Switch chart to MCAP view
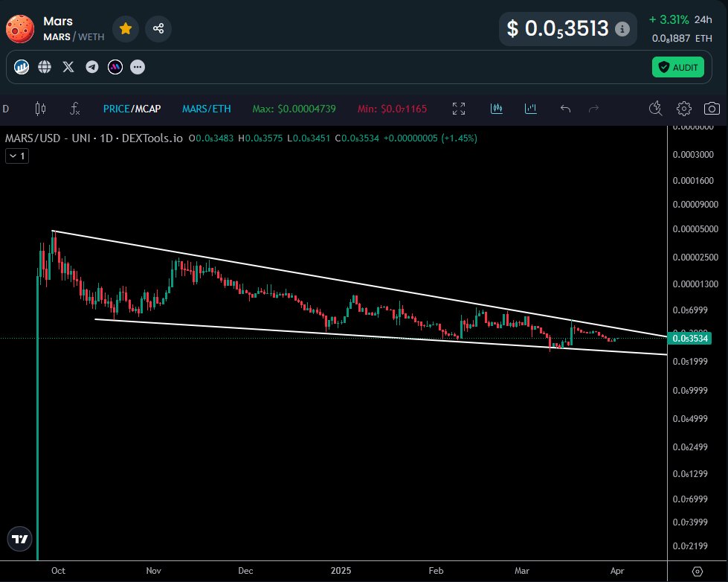728x582 pixels. pyautogui.click(x=147, y=109)
